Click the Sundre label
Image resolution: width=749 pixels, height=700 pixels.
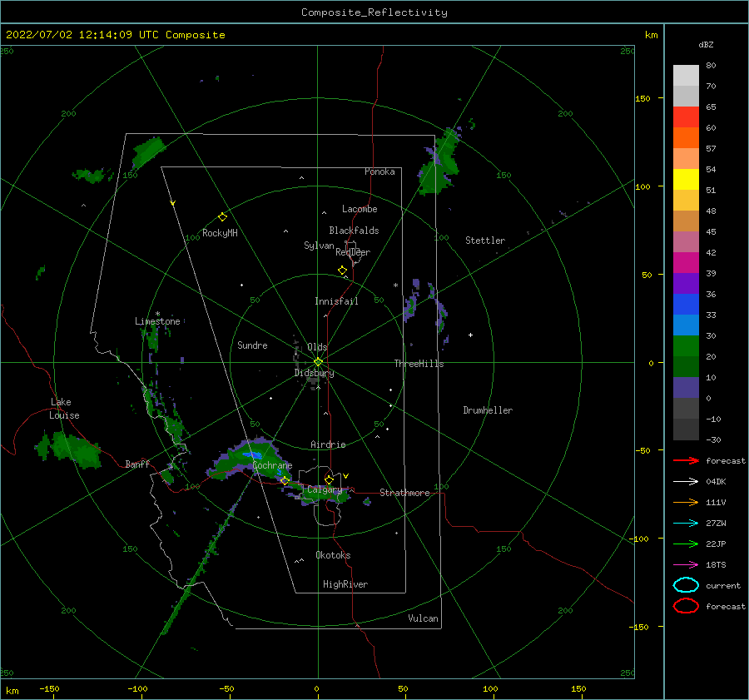pyautogui.click(x=252, y=345)
